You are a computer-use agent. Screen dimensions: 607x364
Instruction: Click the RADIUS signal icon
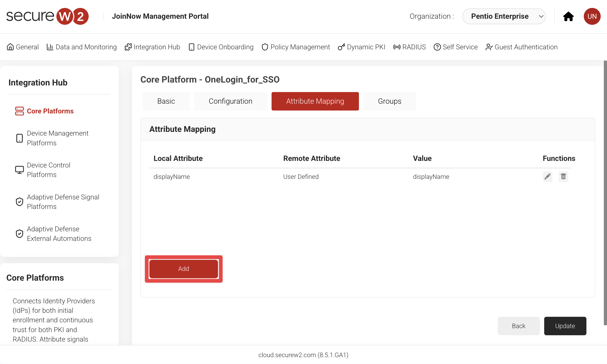(x=397, y=47)
